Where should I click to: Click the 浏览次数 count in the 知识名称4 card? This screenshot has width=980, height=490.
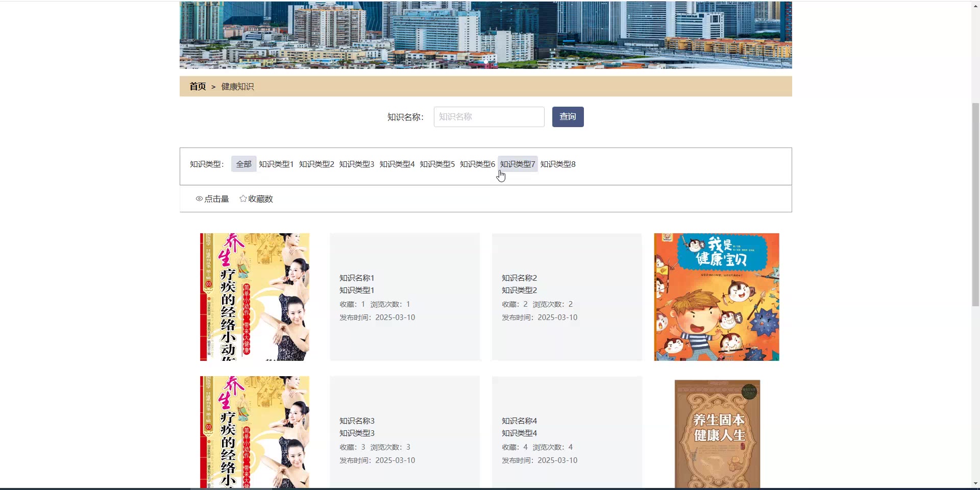click(553, 447)
